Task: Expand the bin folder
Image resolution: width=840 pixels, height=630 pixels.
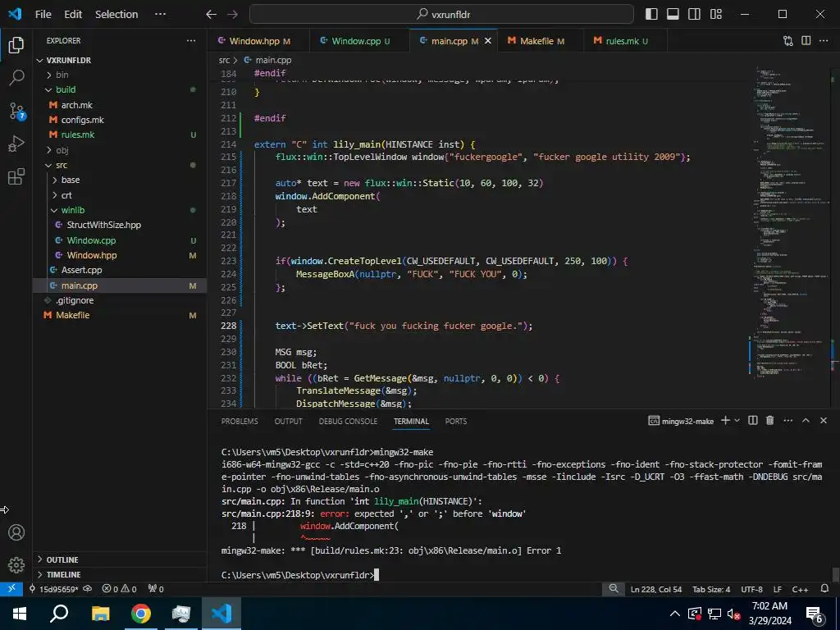Action: [120, 75]
